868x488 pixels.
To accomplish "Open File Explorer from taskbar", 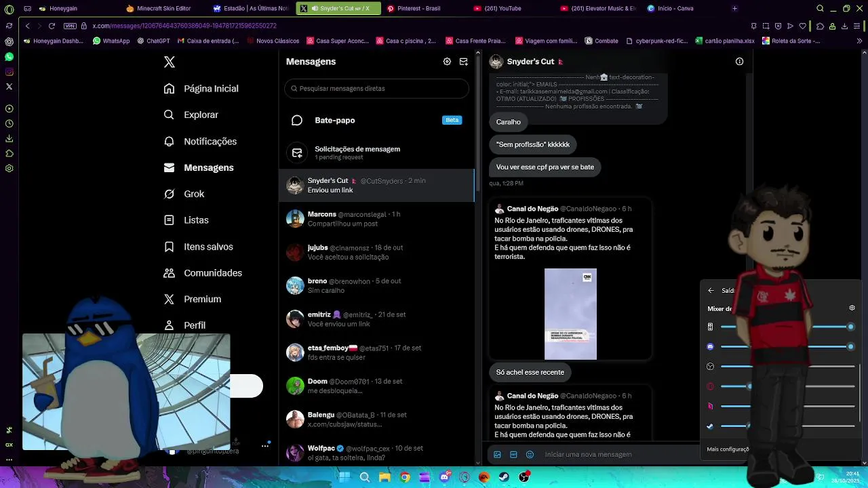I will [384, 477].
